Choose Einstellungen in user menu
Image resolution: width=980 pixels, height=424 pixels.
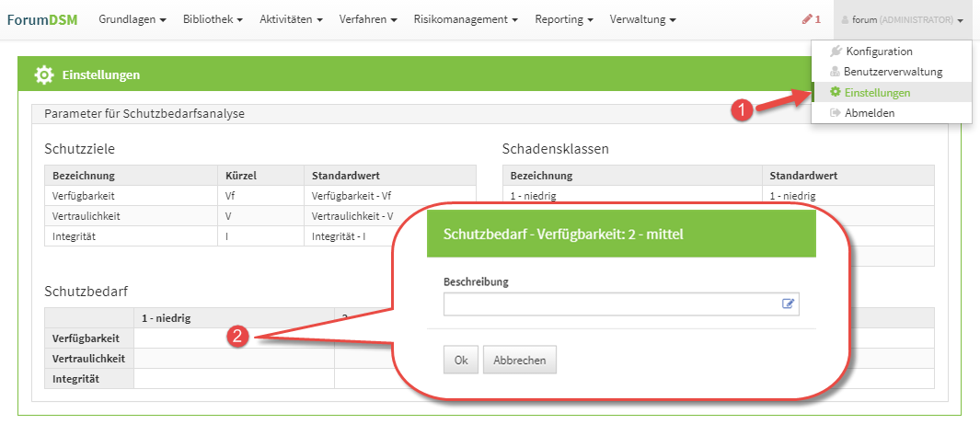tap(892, 92)
